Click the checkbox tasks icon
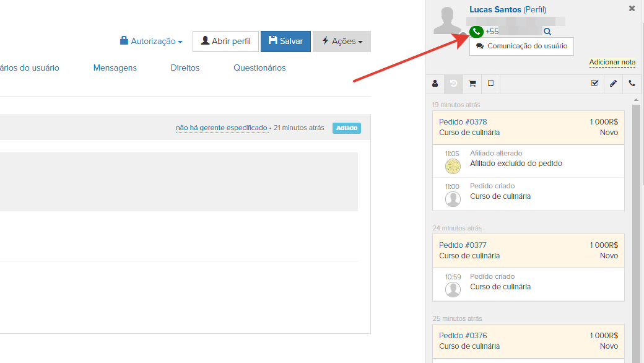This screenshot has height=363, width=644. click(x=594, y=84)
